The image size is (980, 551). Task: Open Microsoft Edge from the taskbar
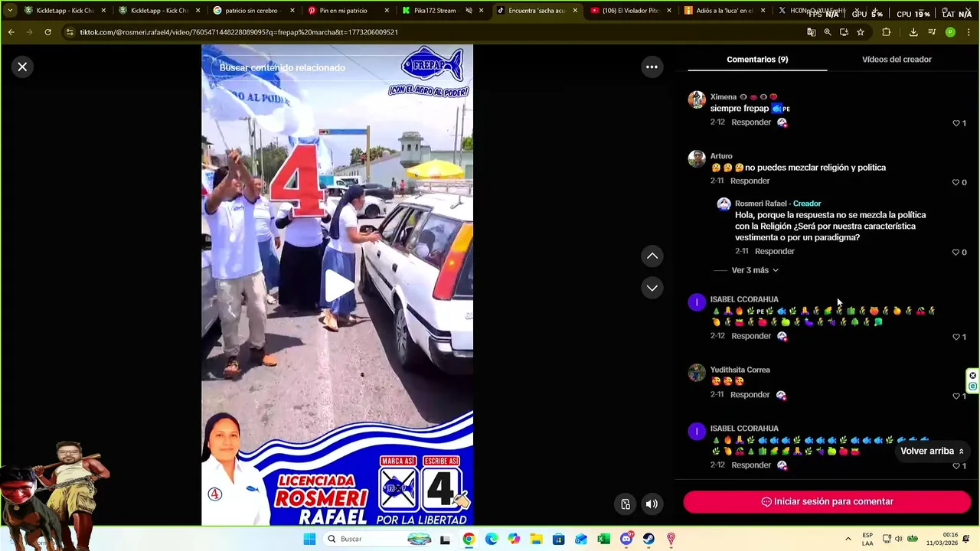pos(491,539)
